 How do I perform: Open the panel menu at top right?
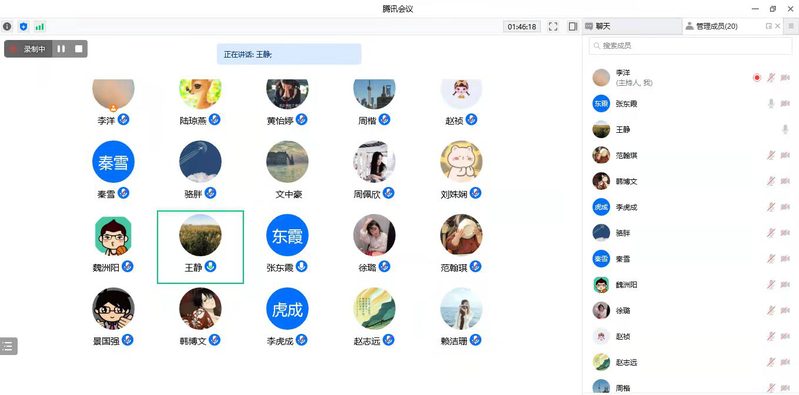[791, 27]
